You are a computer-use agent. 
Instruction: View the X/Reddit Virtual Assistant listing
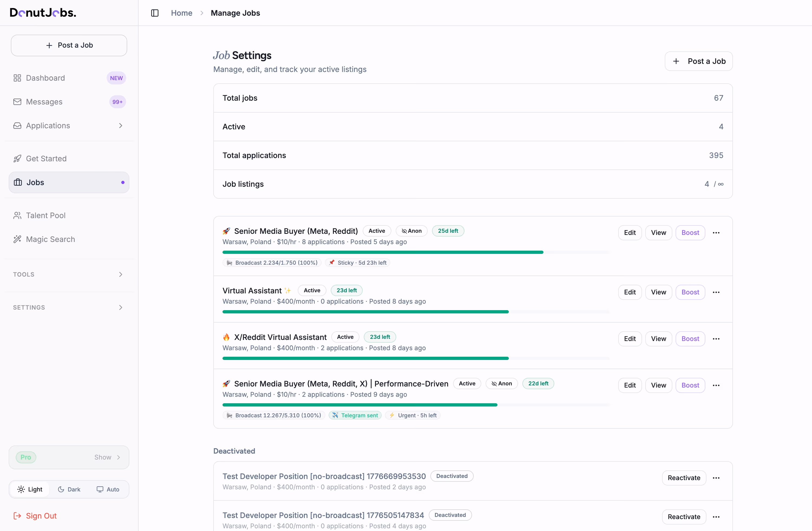pyautogui.click(x=658, y=339)
